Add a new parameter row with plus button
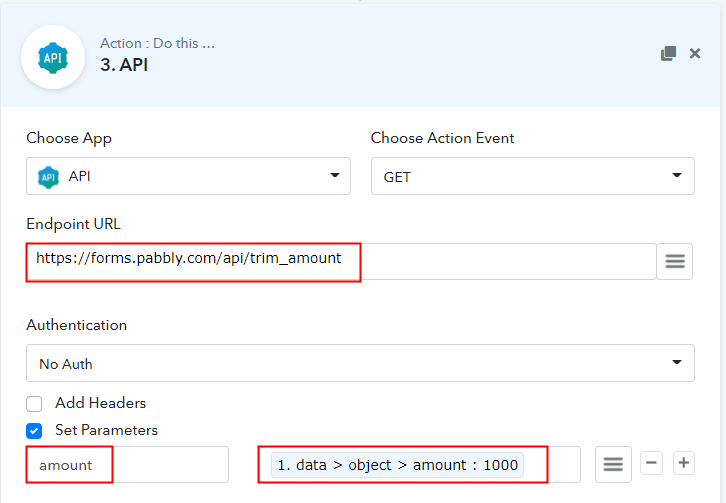 [683, 463]
